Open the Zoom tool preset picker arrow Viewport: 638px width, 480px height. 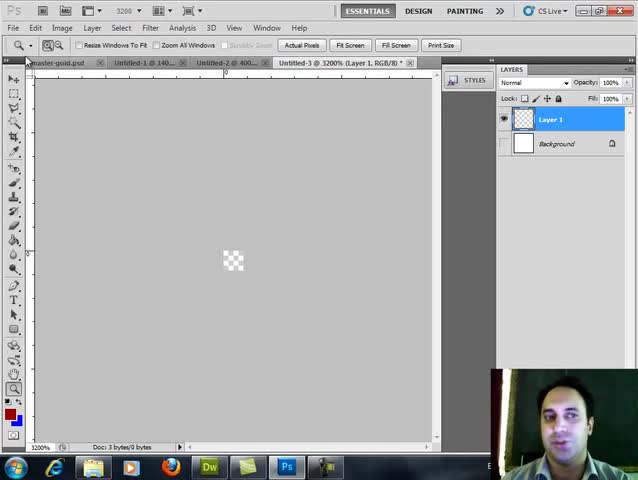(x=31, y=46)
